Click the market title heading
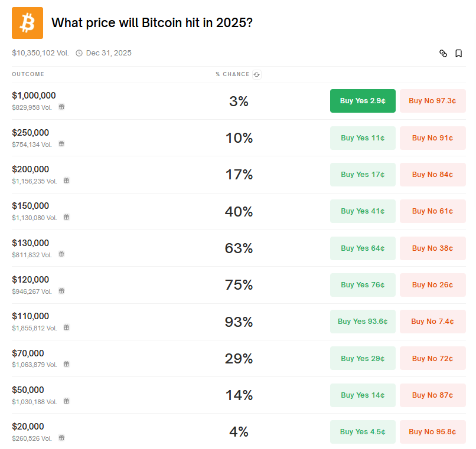This screenshot has width=476, height=449. point(152,23)
